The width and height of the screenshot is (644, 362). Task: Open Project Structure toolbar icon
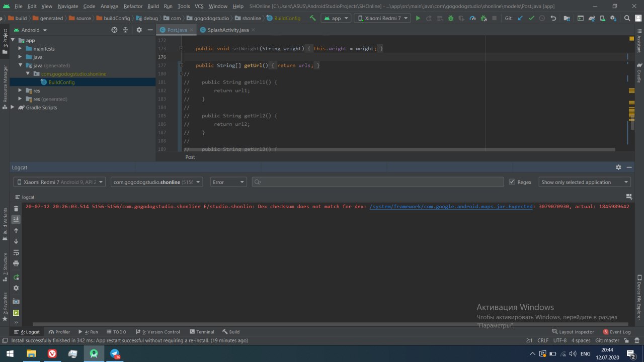[567, 18]
